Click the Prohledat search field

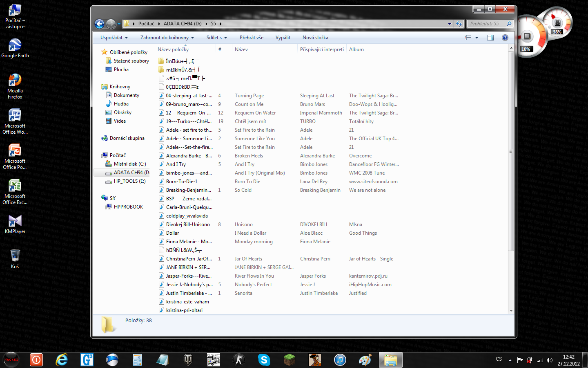(x=486, y=24)
